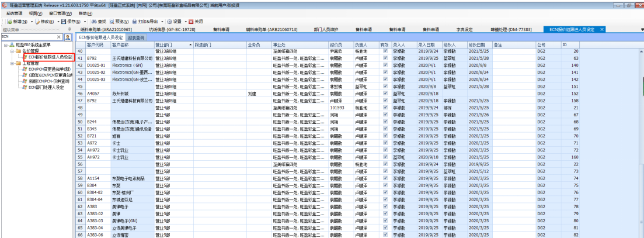Viewport: 644px width, 238px height.
Task: Close the ECN报价组跟进人员设定 document tab with X
Action: 602,30
